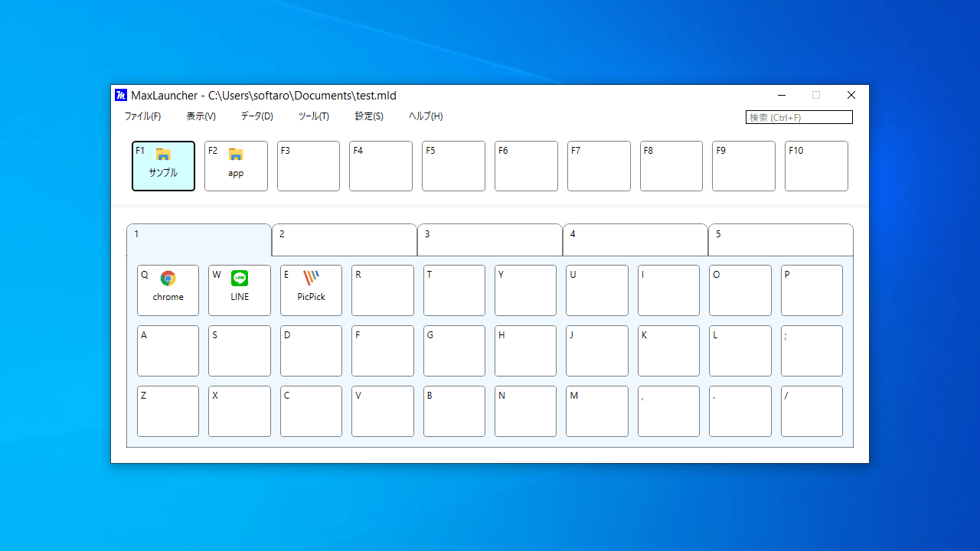Open the ツール(T) menu
The height and width of the screenshot is (551, 980).
[x=313, y=116]
